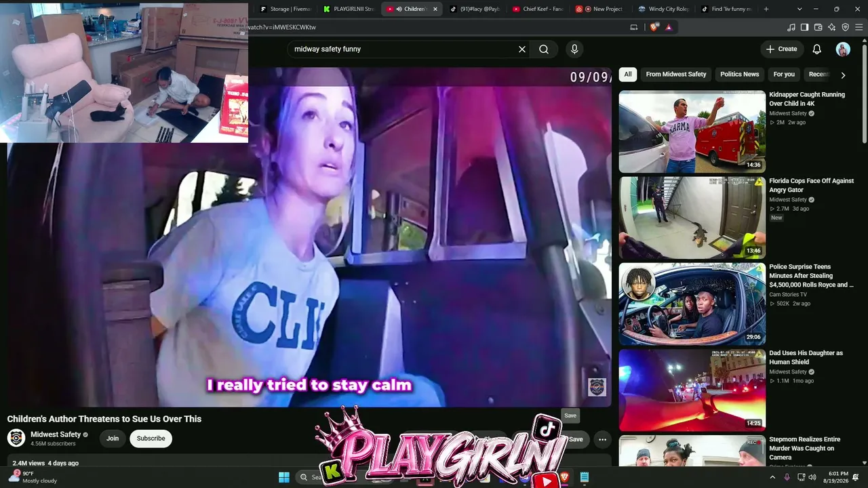Open the volume tray icon

(x=812, y=477)
